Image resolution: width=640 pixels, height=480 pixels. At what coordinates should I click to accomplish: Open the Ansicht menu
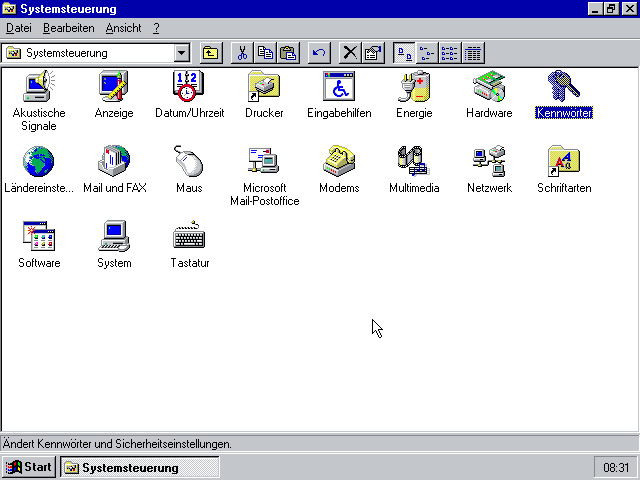point(123,28)
